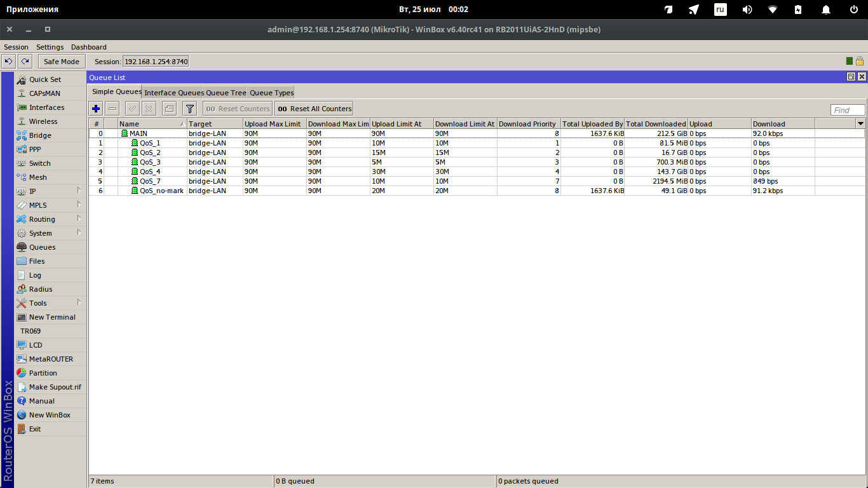Open the volume speaker icon in top panel
868x488 pixels.
[747, 10]
